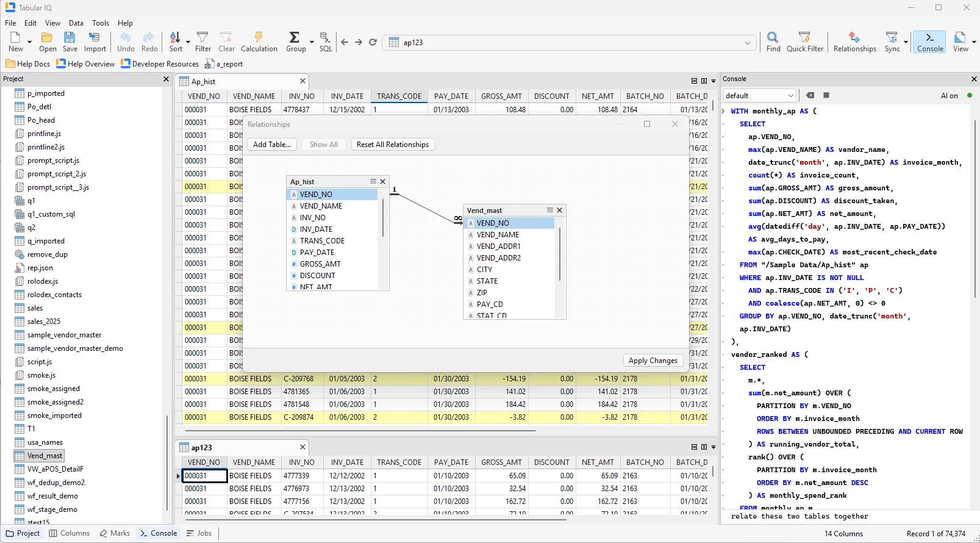
Task: Clear console with the backspace icon
Action: (x=810, y=95)
